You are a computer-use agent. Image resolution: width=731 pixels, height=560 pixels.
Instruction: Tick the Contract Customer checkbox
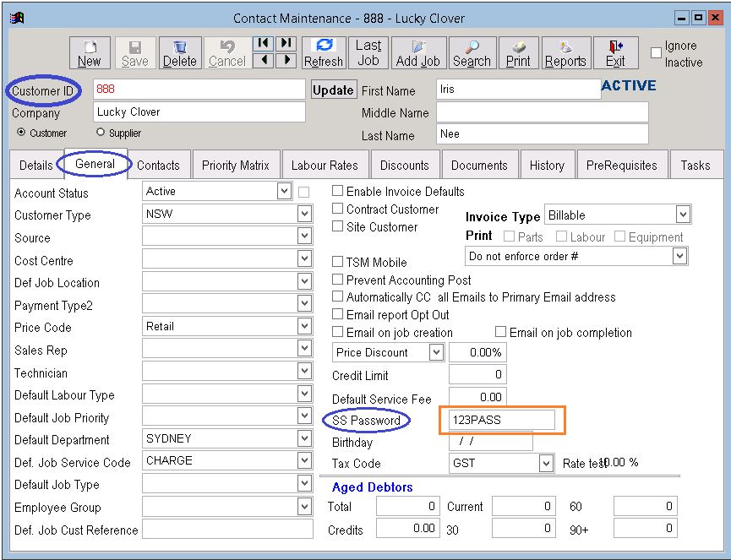tap(338, 209)
